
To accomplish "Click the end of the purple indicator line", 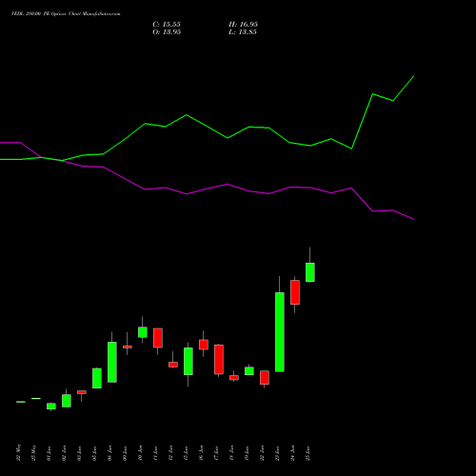I will pos(413,219).
